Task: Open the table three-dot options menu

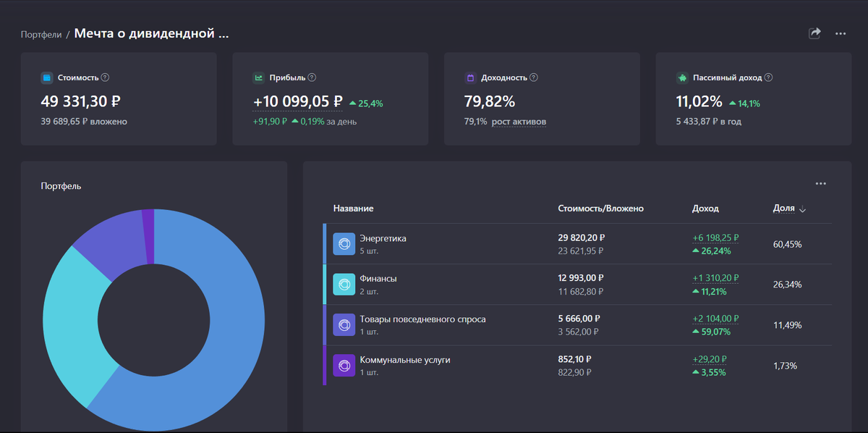Action: [820, 184]
